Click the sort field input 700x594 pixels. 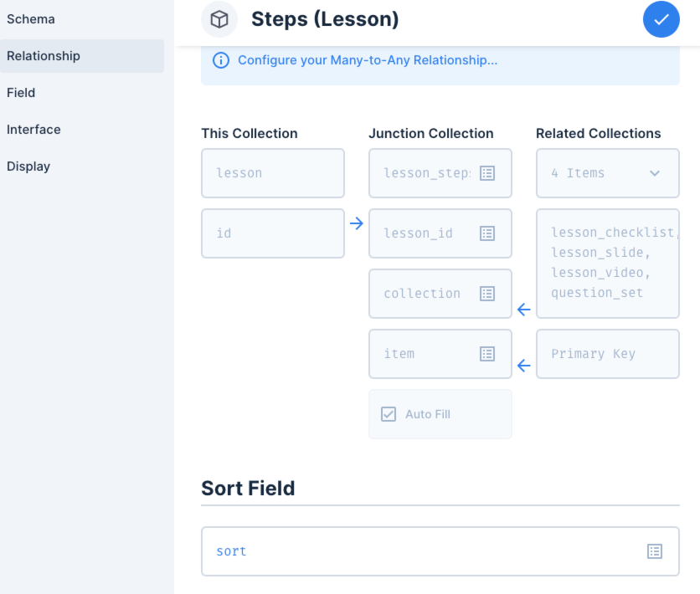[x=440, y=551]
